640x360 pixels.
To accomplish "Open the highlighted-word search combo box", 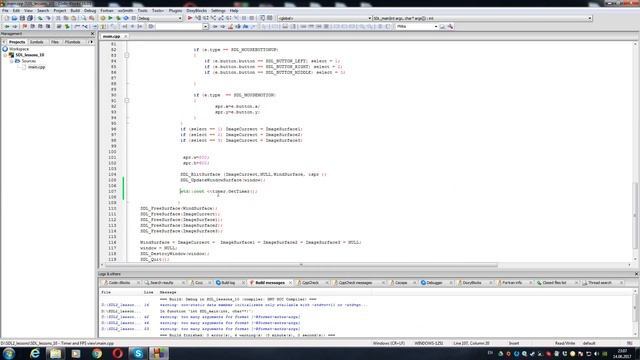I will tap(416, 27).
